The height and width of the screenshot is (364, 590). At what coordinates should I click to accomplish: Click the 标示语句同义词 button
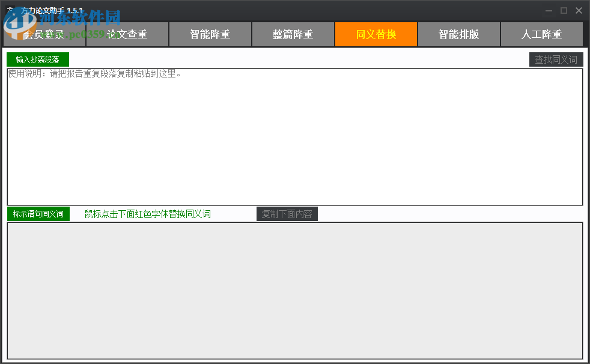[38, 214]
